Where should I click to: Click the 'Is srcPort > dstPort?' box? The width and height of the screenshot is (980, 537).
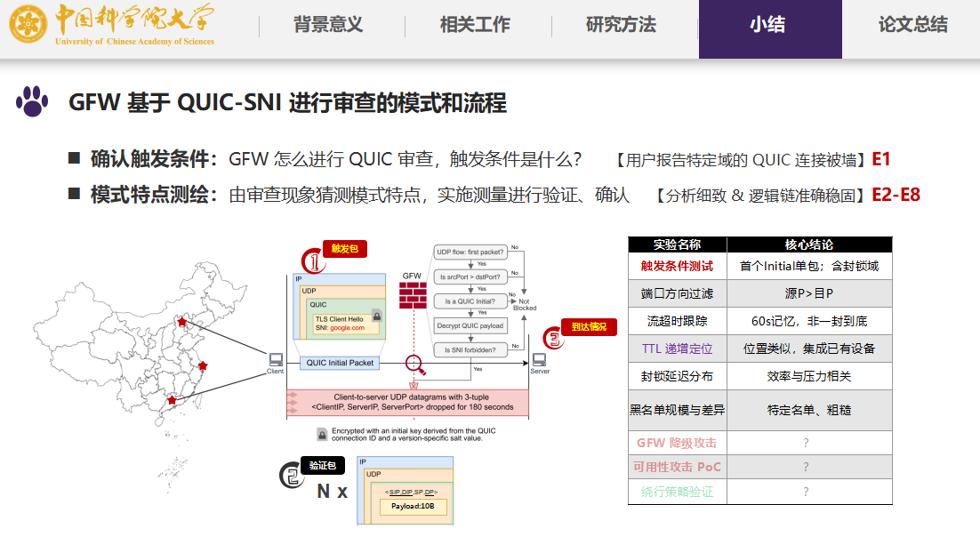(470, 277)
